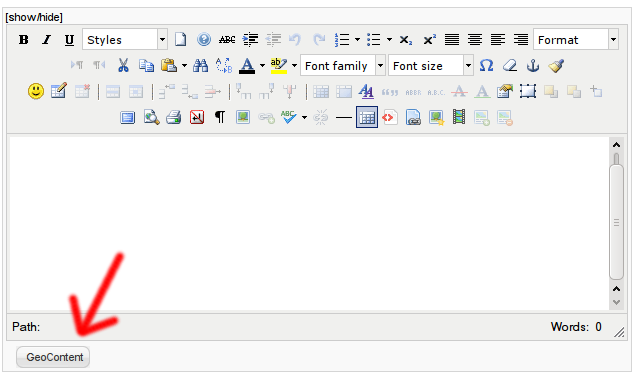Click the print icon
Screen dimensions: 637x376
tap(173, 117)
